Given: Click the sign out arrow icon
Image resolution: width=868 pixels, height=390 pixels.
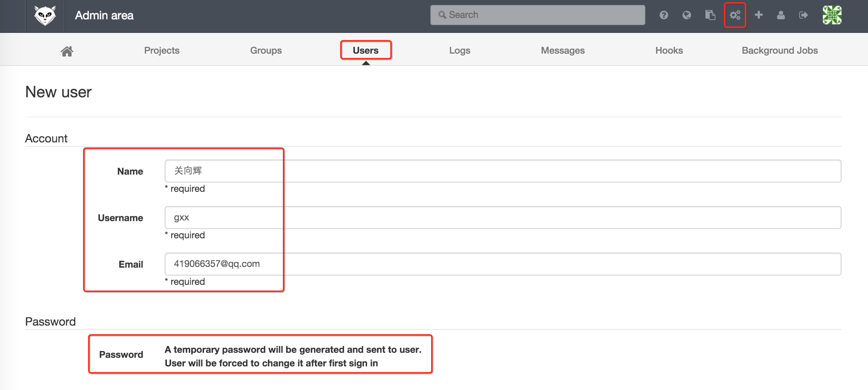Looking at the screenshot, I should click(x=803, y=15).
